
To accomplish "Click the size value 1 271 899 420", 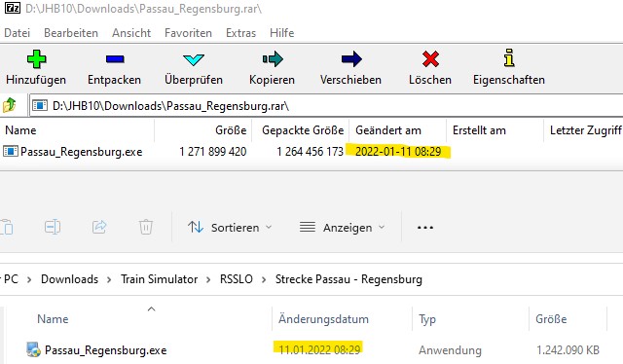I will [x=212, y=152].
